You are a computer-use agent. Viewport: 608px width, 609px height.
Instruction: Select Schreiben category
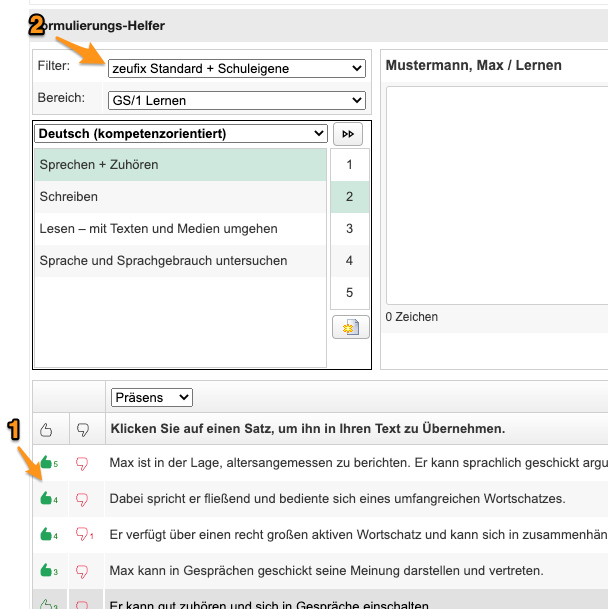tap(180, 197)
